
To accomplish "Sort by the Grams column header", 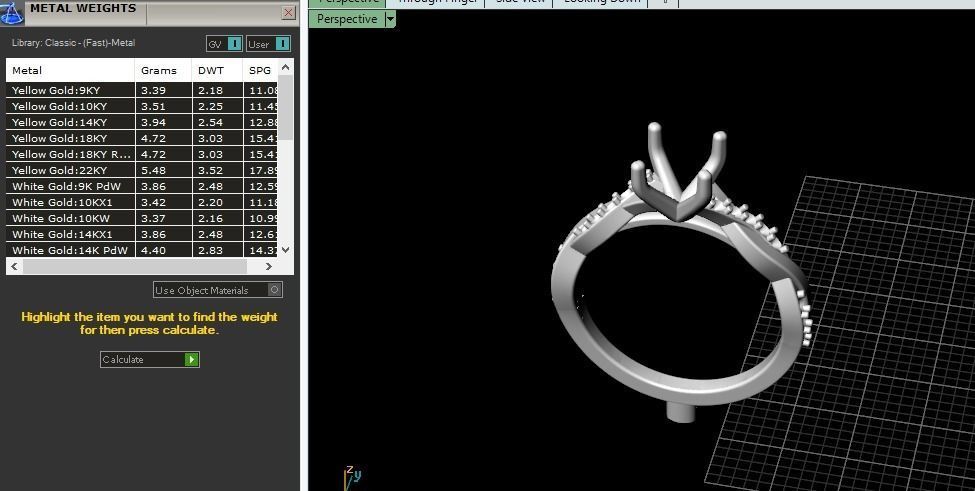I will pos(164,70).
